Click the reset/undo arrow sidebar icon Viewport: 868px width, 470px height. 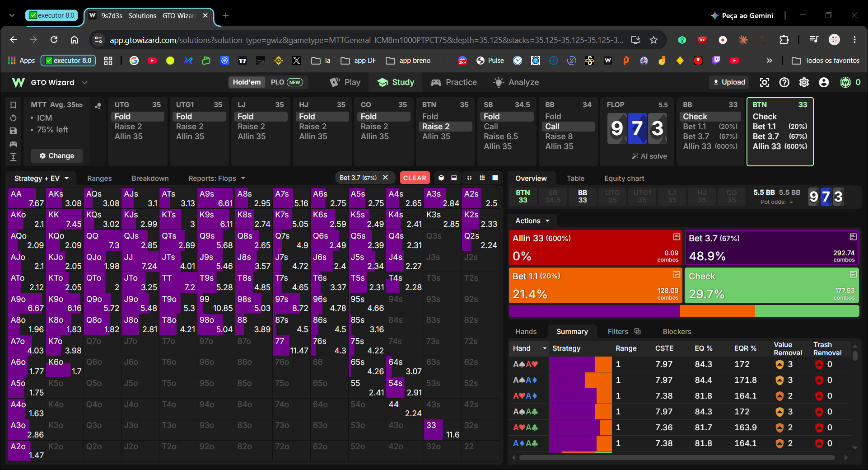pyautogui.click(x=14, y=118)
